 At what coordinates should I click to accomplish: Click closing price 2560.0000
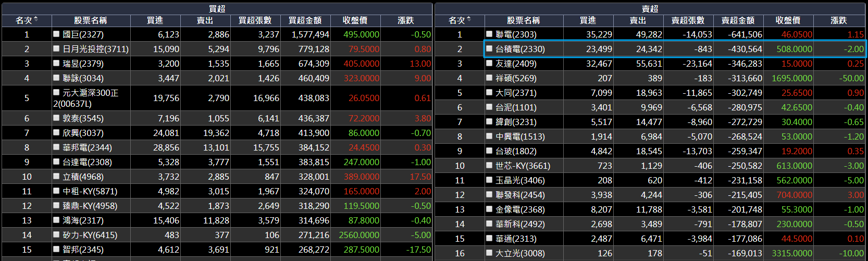click(359, 235)
